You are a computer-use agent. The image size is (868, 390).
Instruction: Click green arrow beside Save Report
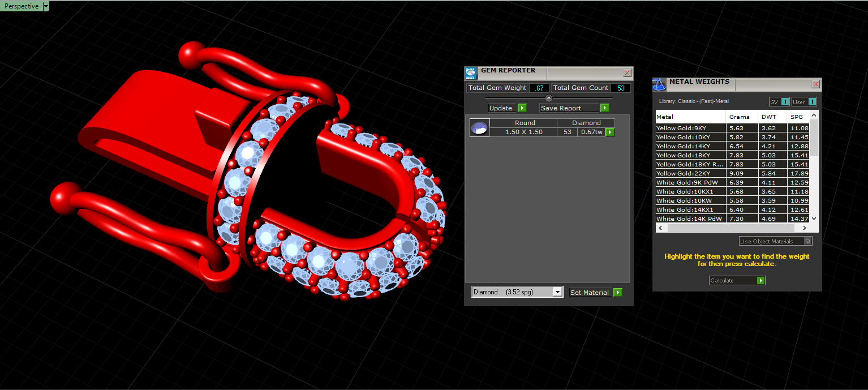[604, 108]
